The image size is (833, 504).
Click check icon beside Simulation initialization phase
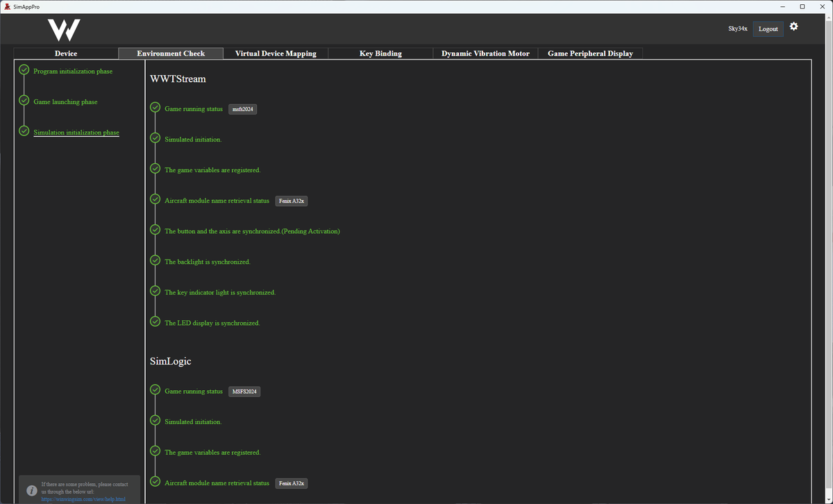(x=24, y=131)
